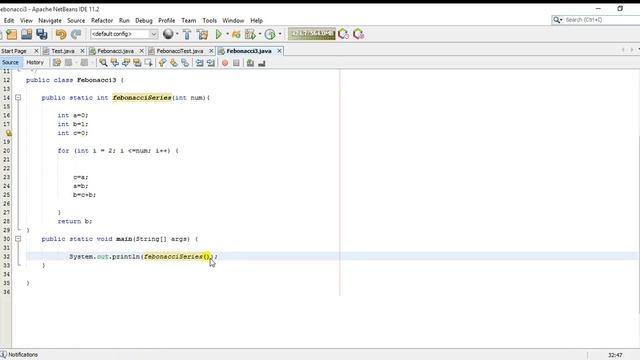Toggle Rectangular Selection icon

pyautogui.click(x=149, y=63)
